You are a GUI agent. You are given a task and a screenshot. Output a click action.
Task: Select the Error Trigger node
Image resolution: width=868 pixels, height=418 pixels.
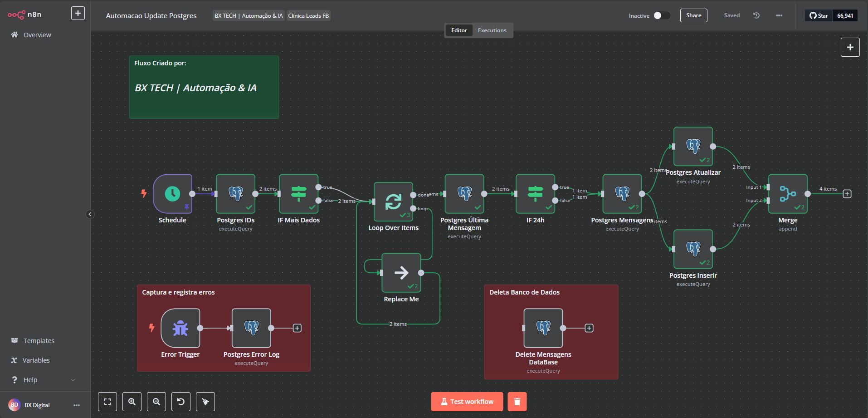coord(180,328)
